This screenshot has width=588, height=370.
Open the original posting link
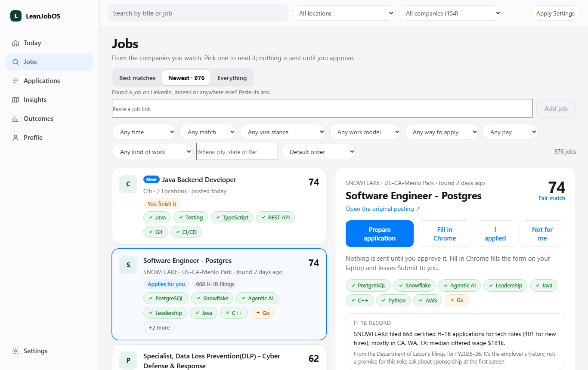pos(383,209)
